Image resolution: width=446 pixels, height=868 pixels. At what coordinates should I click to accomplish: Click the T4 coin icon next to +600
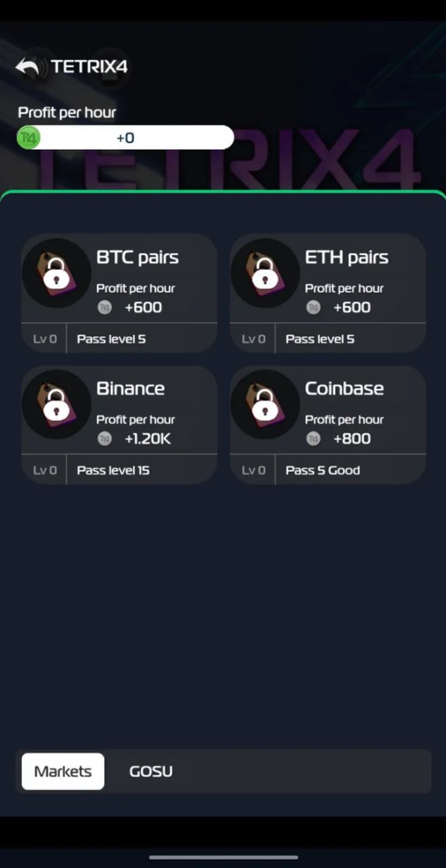(104, 307)
